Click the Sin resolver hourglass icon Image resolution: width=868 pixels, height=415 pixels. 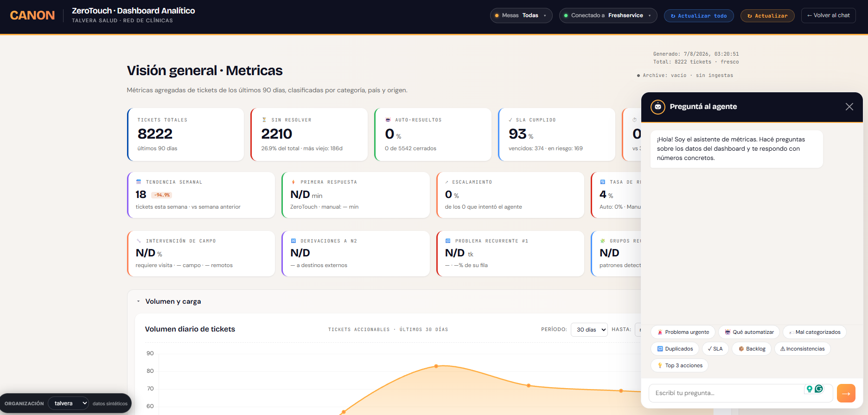264,120
